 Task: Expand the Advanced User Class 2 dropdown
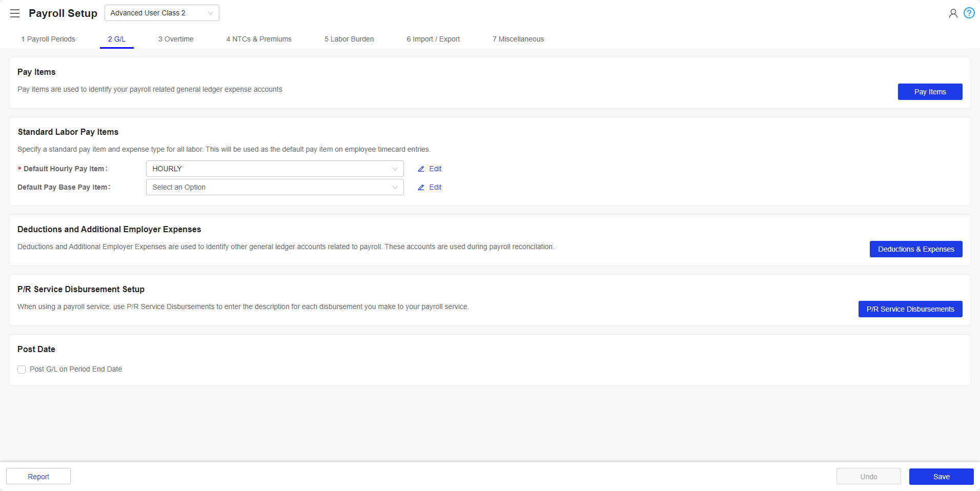(x=161, y=13)
